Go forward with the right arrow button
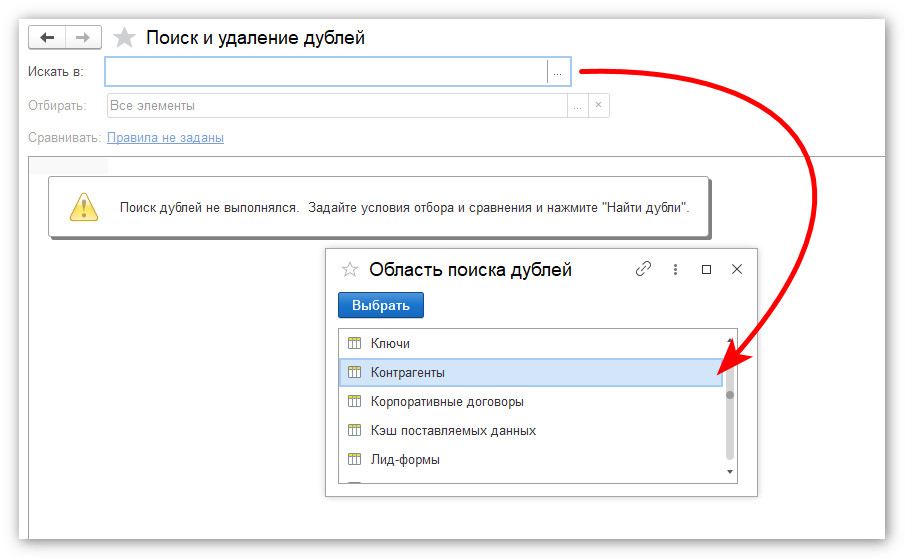The width and height of the screenshot is (905, 559). [83, 37]
